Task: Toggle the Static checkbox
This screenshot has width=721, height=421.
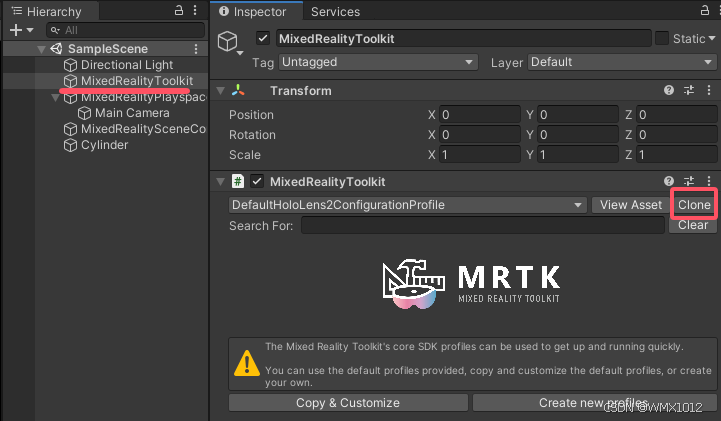Action: click(662, 38)
